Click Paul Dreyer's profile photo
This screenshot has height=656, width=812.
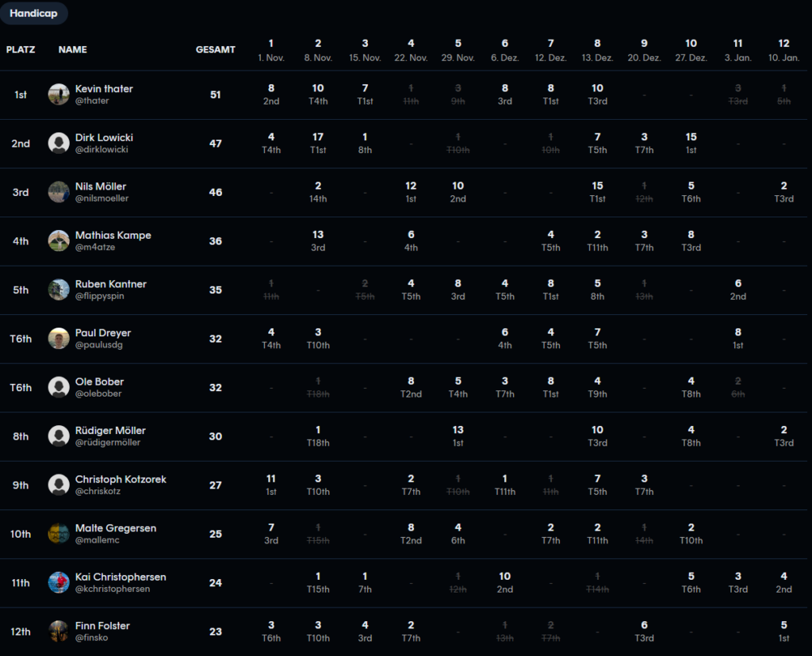click(x=59, y=339)
